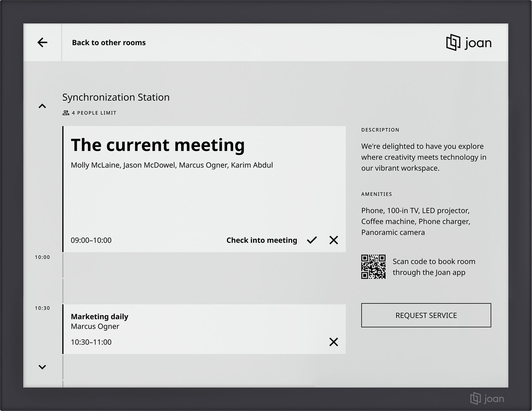Click the 10:30 timeline marker
Screen dimensions: 532x411
pyautogui.click(x=42, y=308)
